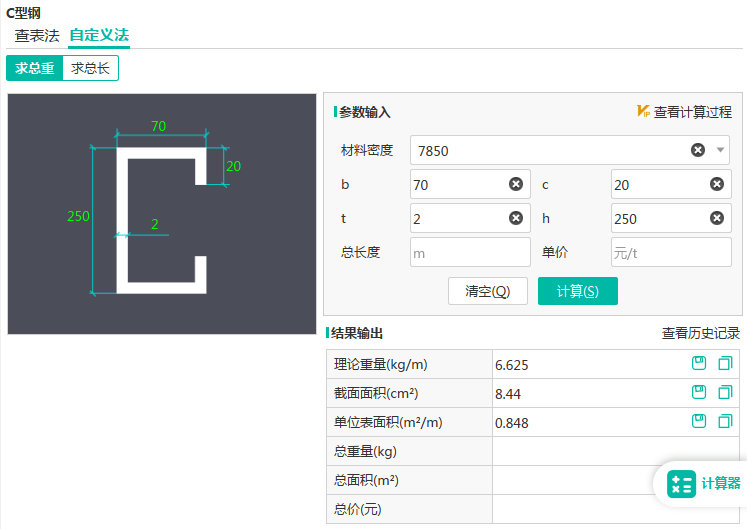Screen dimensions: 747x529
Task: Click the 参数输入 section heading
Action: (x=364, y=112)
